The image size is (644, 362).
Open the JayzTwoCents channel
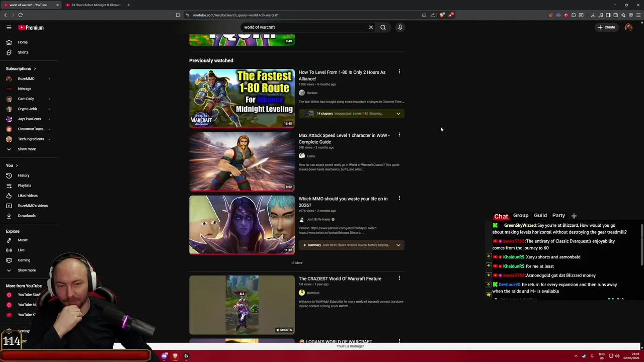pyautogui.click(x=29, y=119)
